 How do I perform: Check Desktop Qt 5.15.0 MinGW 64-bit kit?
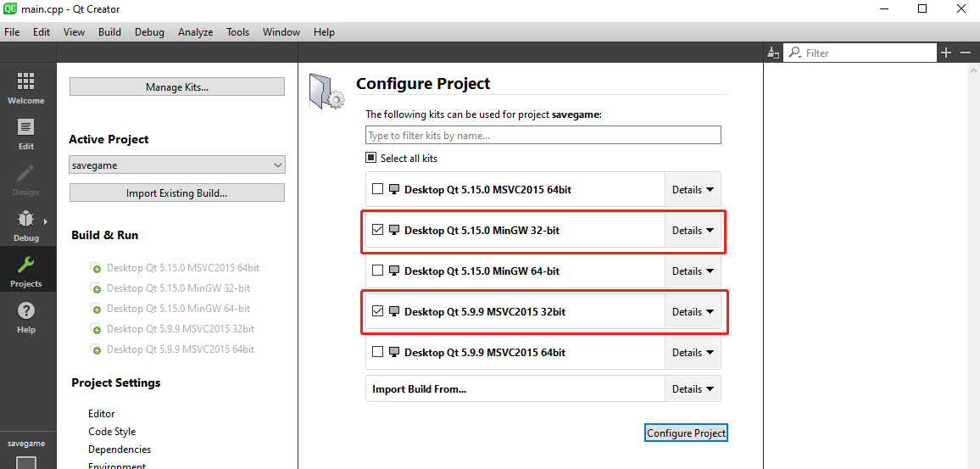point(377,271)
